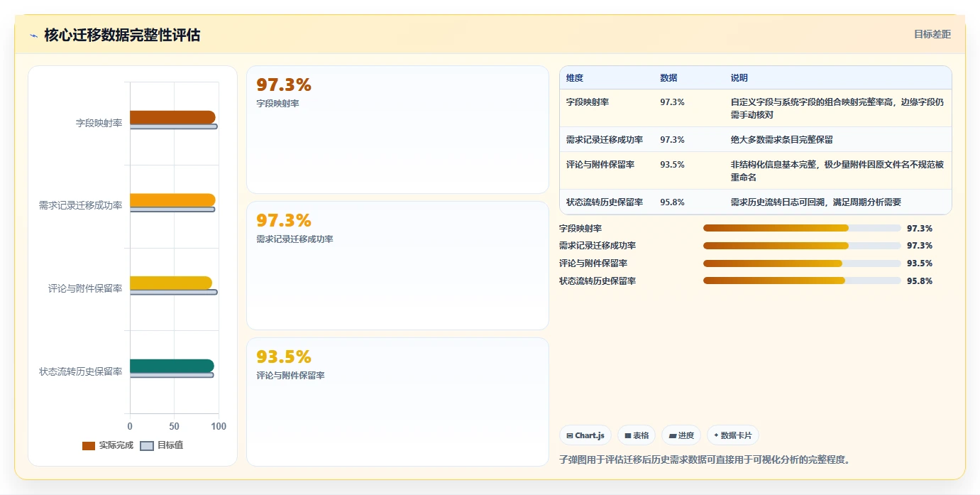Click the 50 tick on the x-axis
Viewport: 980px width, 495px height.
(175, 426)
